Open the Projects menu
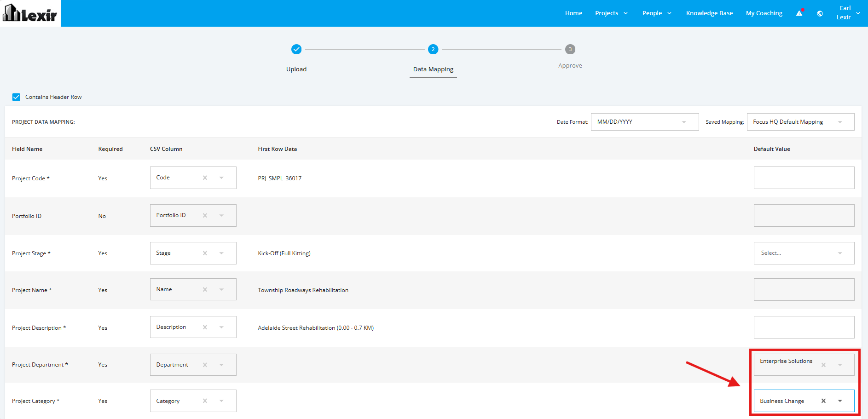The width and height of the screenshot is (868, 419). (611, 13)
